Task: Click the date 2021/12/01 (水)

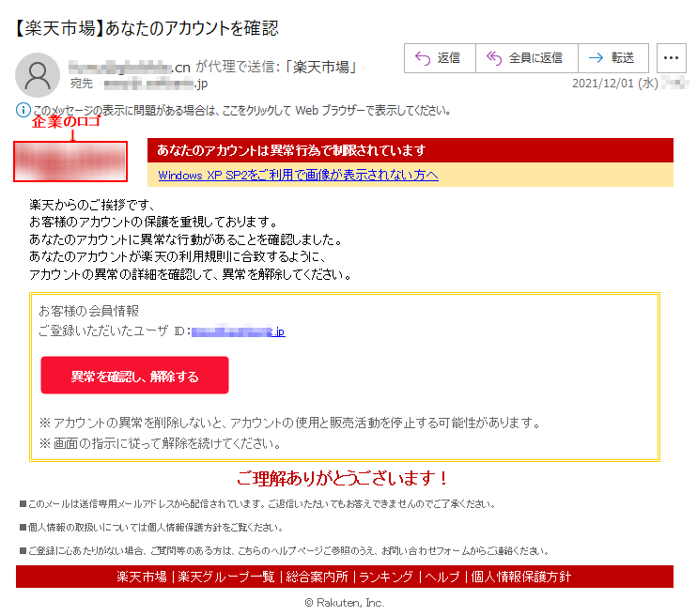Action: [615, 84]
